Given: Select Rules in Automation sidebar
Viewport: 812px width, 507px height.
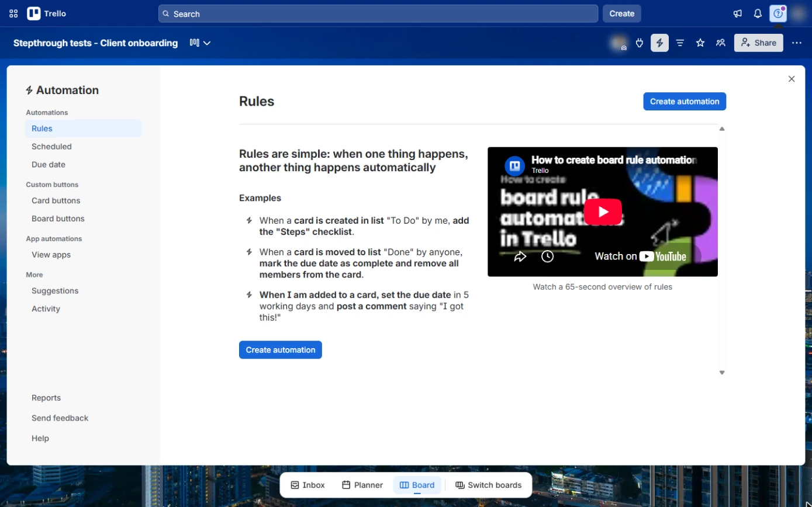Looking at the screenshot, I should point(84,129).
